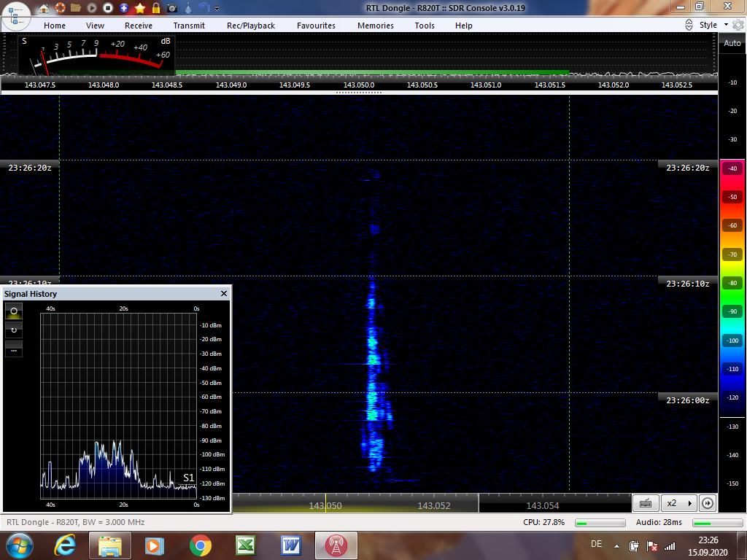The width and height of the screenshot is (747, 560).
Task: Open the x2 zoom dropdown
Action: [x=680, y=503]
